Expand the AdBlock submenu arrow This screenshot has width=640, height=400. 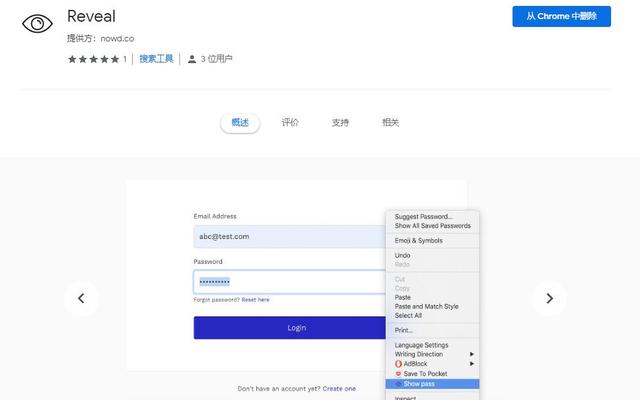tap(472, 364)
